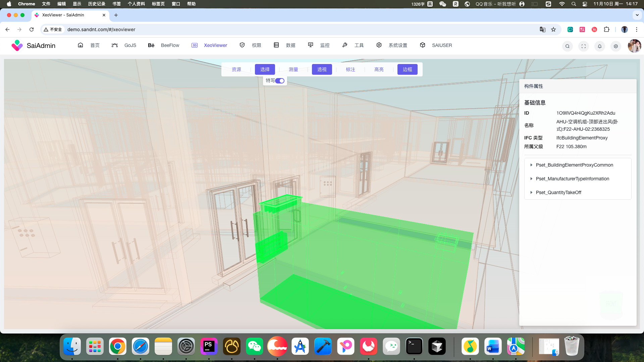
Task: Toggle the 特写 switch off
Action: (x=280, y=81)
